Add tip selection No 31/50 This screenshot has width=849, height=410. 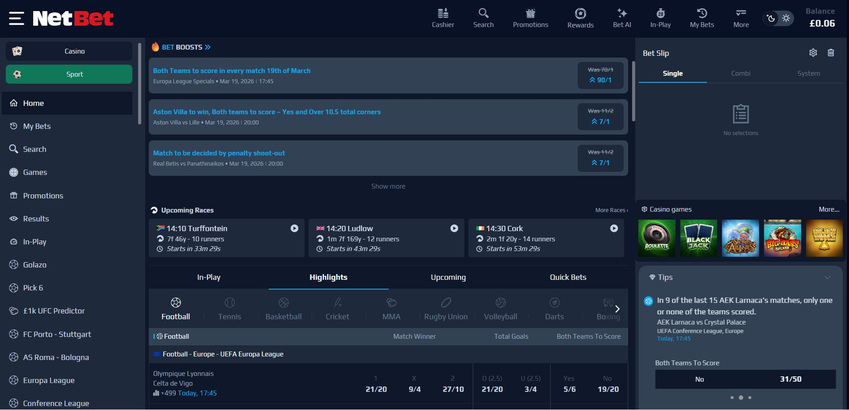[x=745, y=379]
